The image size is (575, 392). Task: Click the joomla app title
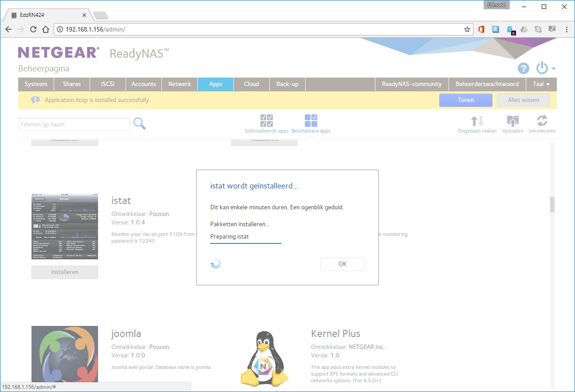click(x=126, y=333)
